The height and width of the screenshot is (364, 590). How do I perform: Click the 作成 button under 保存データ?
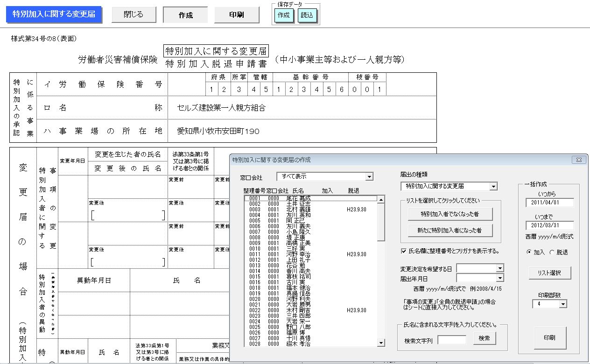pyautogui.click(x=284, y=15)
